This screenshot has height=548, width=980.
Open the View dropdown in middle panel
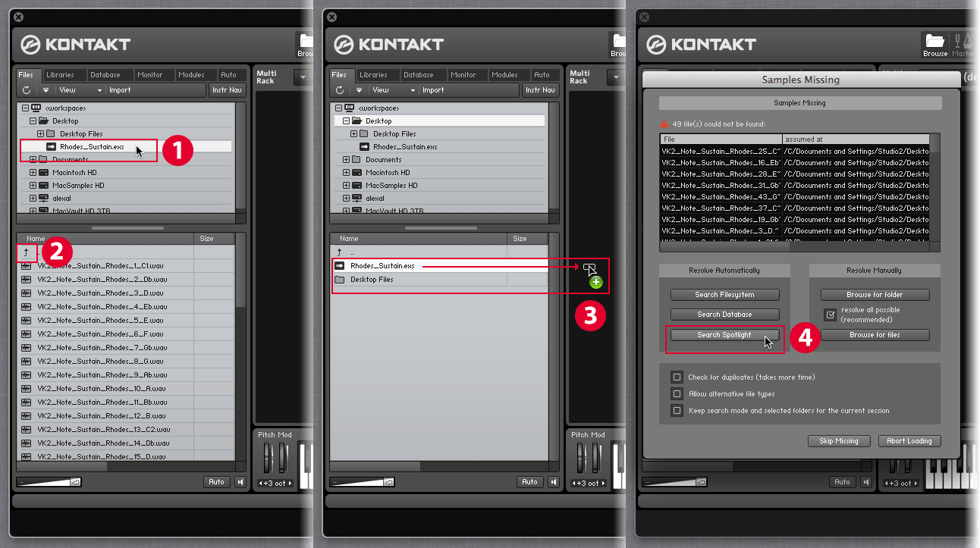(394, 90)
